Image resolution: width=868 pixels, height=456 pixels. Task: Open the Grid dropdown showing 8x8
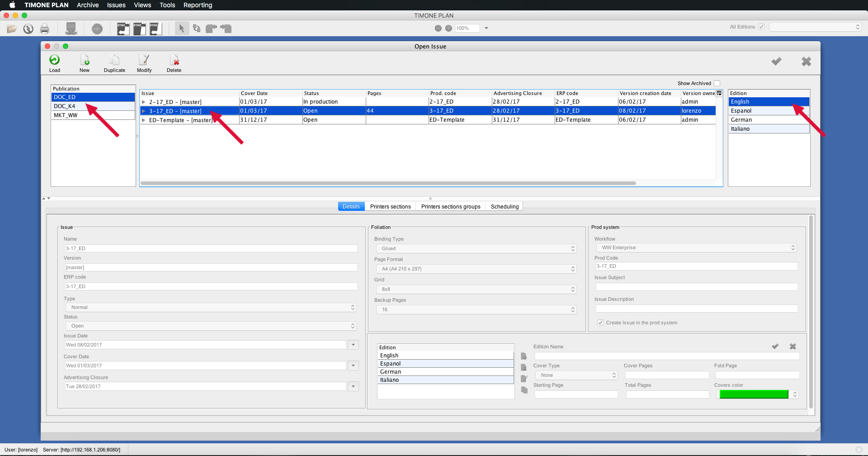[x=476, y=289]
